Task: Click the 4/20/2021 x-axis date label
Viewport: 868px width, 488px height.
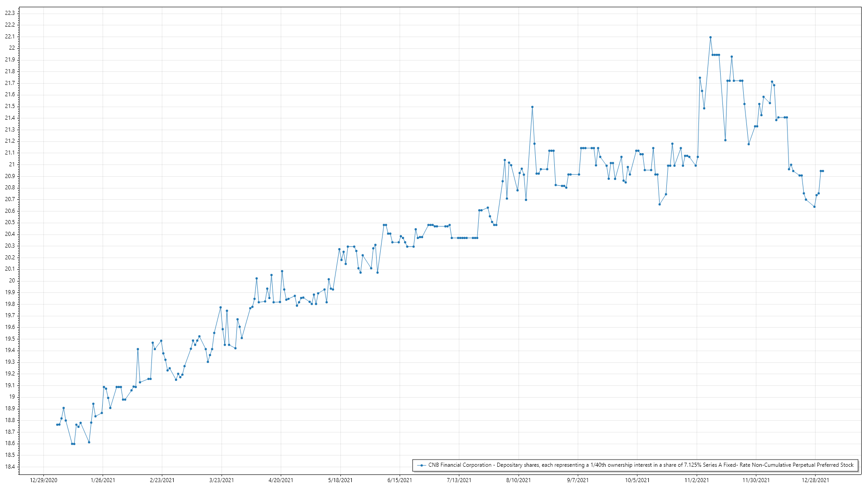Action: pyautogui.click(x=281, y=480)
